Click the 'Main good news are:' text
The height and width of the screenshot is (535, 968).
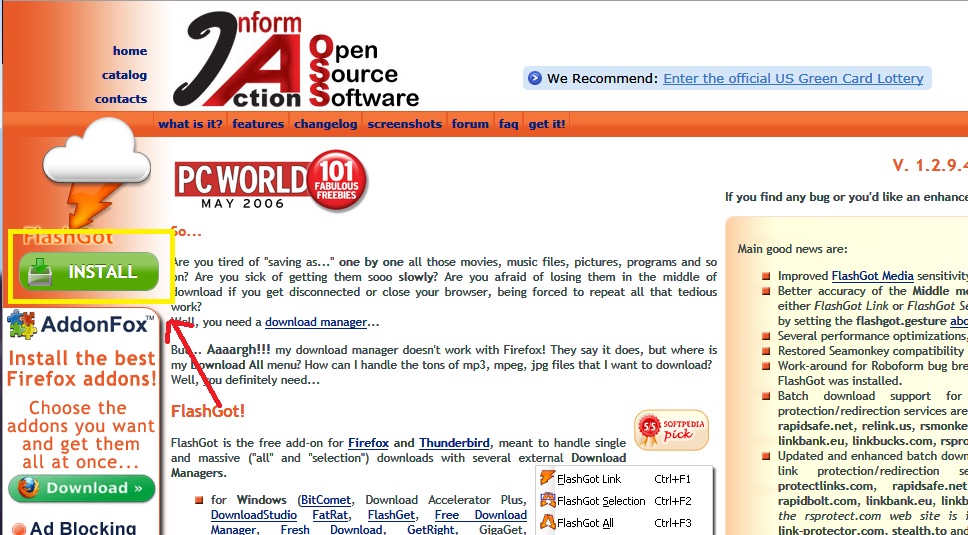click(x=793, y=249)
